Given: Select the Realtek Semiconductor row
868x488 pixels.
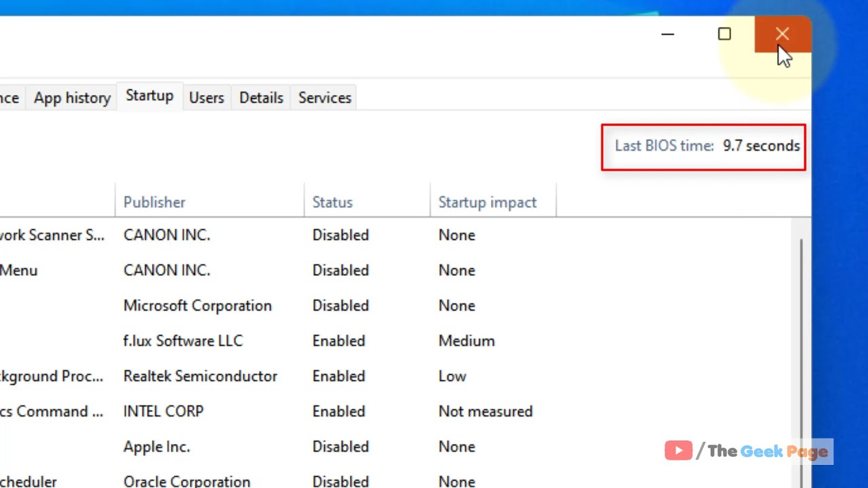Looking at the screenshot, I should click(395, 376).
